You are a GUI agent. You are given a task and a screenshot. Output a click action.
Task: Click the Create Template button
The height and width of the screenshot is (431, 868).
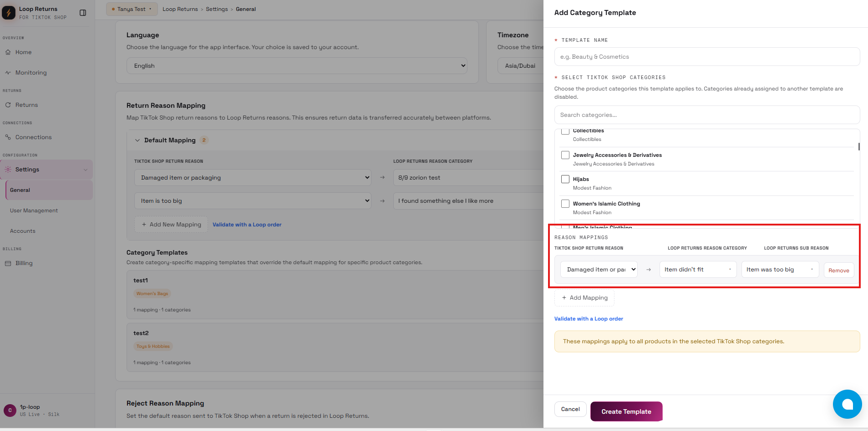point(626,411)
